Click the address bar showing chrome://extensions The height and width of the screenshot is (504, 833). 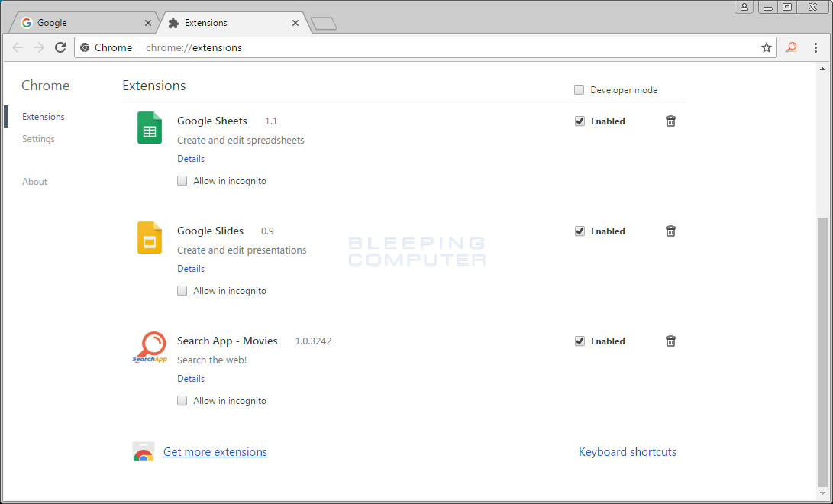pos(425,48)
